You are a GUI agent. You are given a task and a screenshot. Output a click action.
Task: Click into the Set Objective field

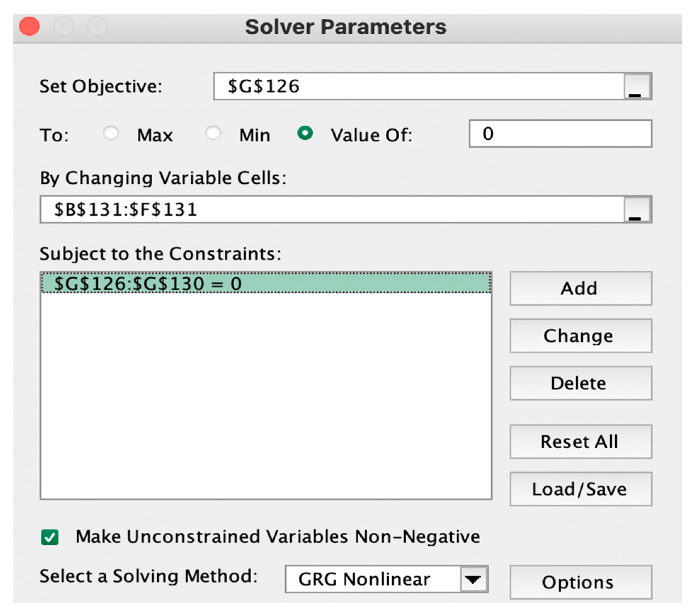(418, 86)
